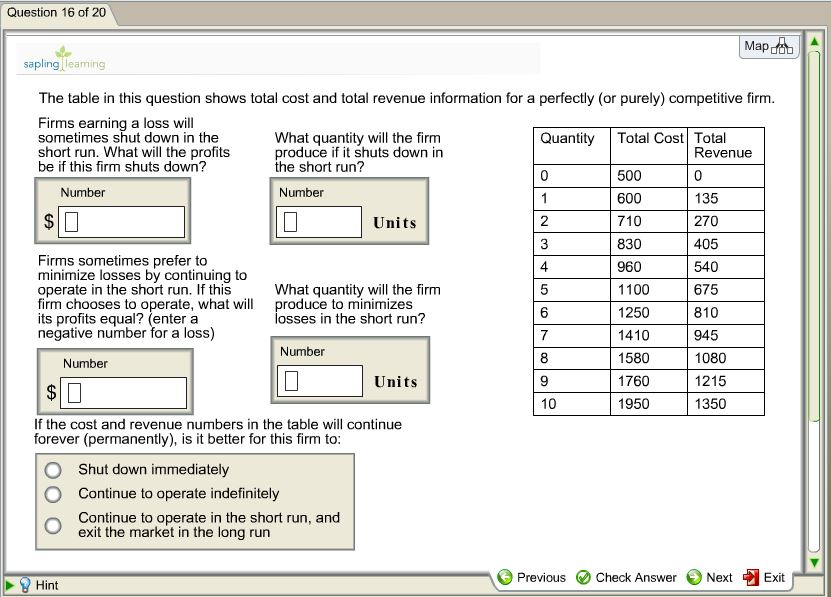Expand the Hint panel arrow
Viewport: 831px width, 597px height.
click(x=10, y=585)
